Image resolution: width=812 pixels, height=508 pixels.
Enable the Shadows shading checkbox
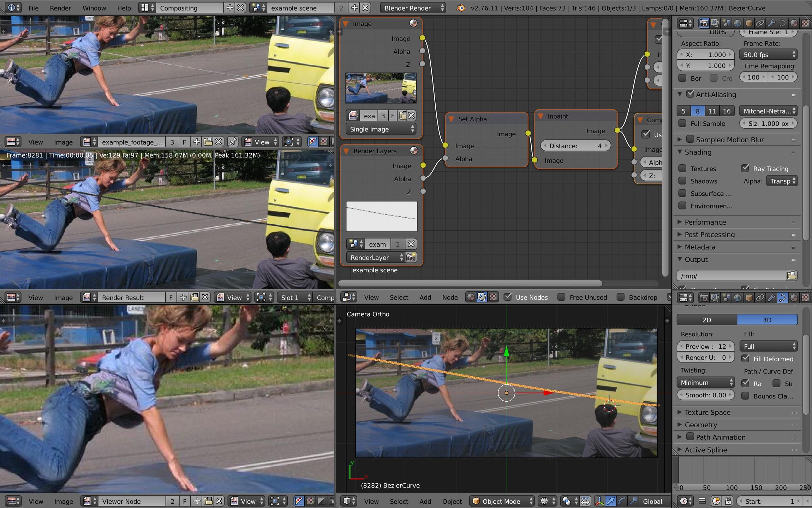click(x=682, y=181)
